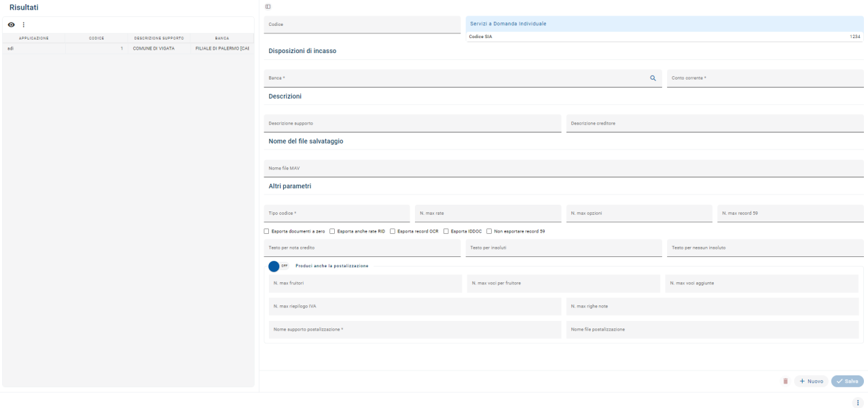This screenshot has width=868, height=408.
Task: Open the Tipo codice field
Action: pos(337,214)
